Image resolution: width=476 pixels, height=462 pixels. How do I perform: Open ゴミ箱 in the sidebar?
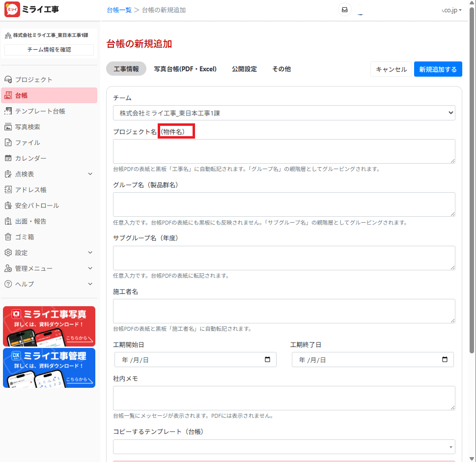click(x=25, y=237)
